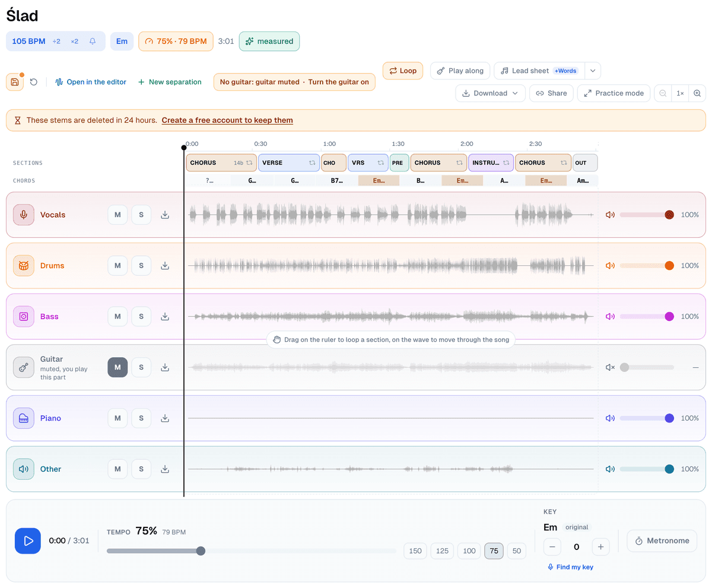Screen dimensions: 712x588
Task: Open the Download dropdown
Action: tap(490, 93)
